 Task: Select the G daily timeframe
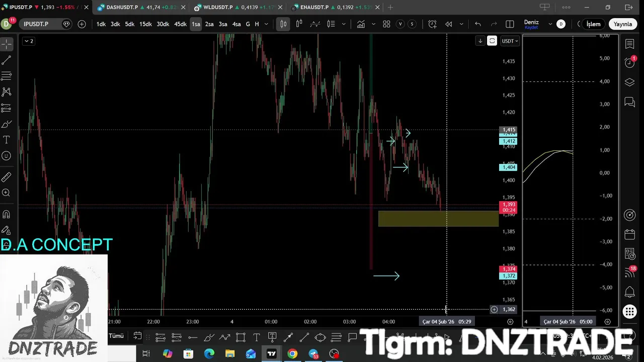pyautogui.click(x=248, y=24)
